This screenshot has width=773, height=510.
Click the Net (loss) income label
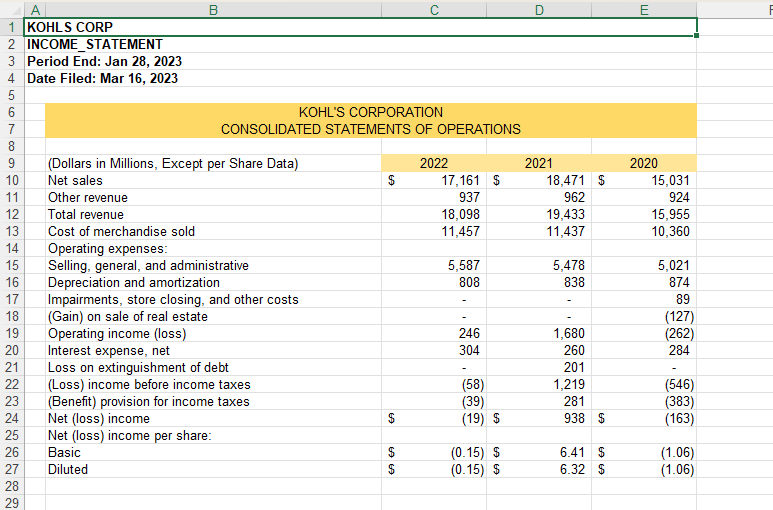99,418
